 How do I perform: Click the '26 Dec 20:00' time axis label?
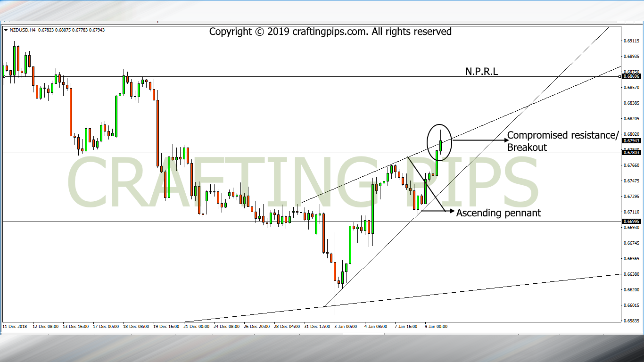pos(257,326)
